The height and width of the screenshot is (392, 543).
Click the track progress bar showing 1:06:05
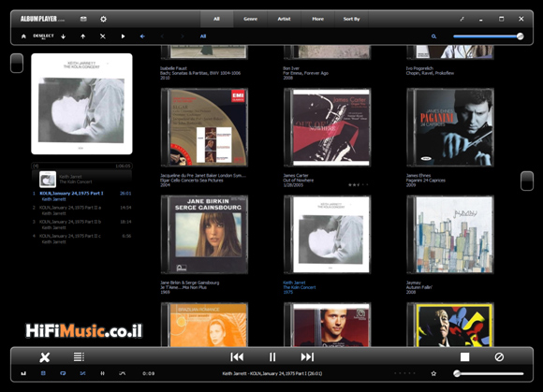click(x=81, y=167)
